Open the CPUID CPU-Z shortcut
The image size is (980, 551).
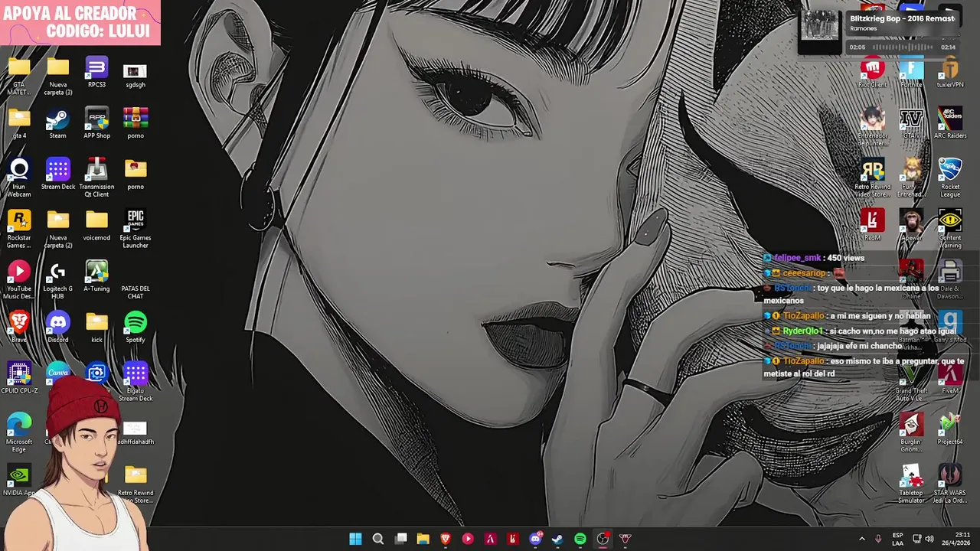(19, 380)
